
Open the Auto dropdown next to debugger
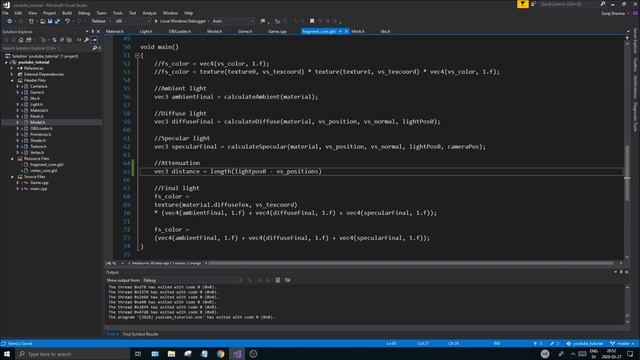[x=232, y=21]
